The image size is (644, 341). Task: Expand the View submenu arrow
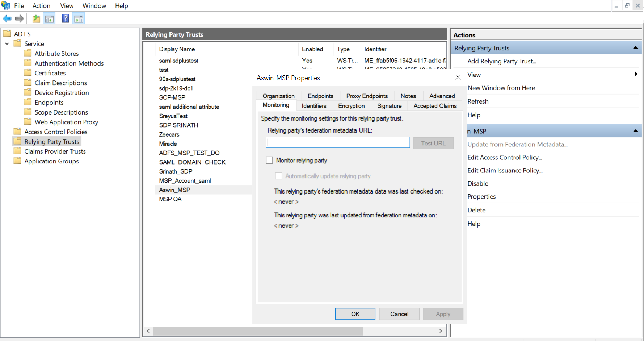(x=636, y=74)
